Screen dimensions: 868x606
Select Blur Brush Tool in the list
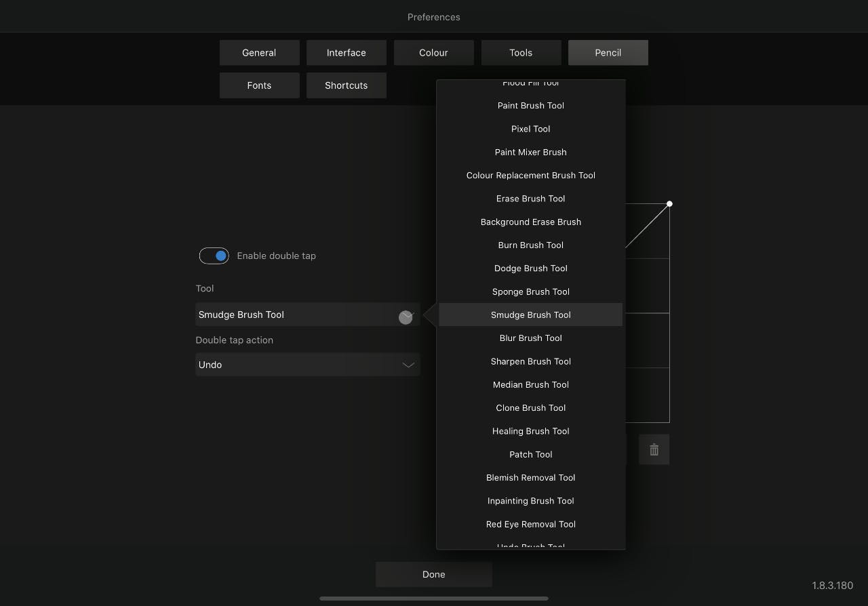[530, 338]
